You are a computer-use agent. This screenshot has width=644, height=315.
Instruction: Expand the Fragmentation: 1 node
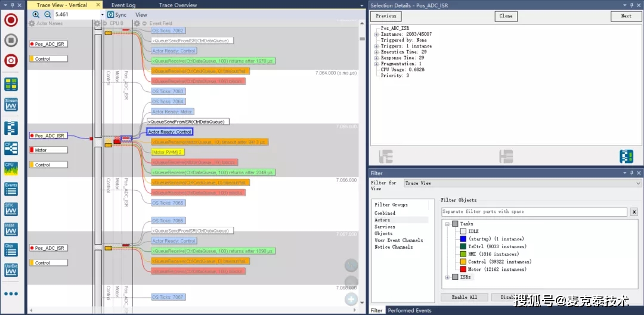(x=376, y=64)
